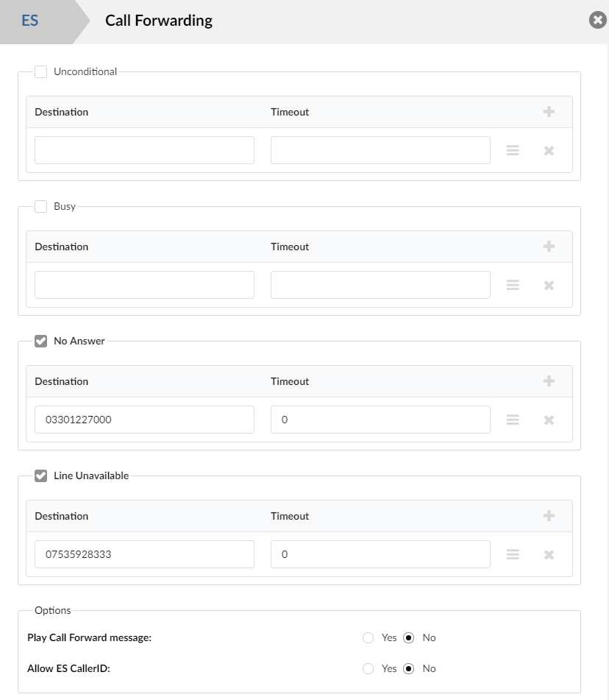Add a destination row in Unconditional section
The width and height of the screenshot is (609, 700).
549,112
